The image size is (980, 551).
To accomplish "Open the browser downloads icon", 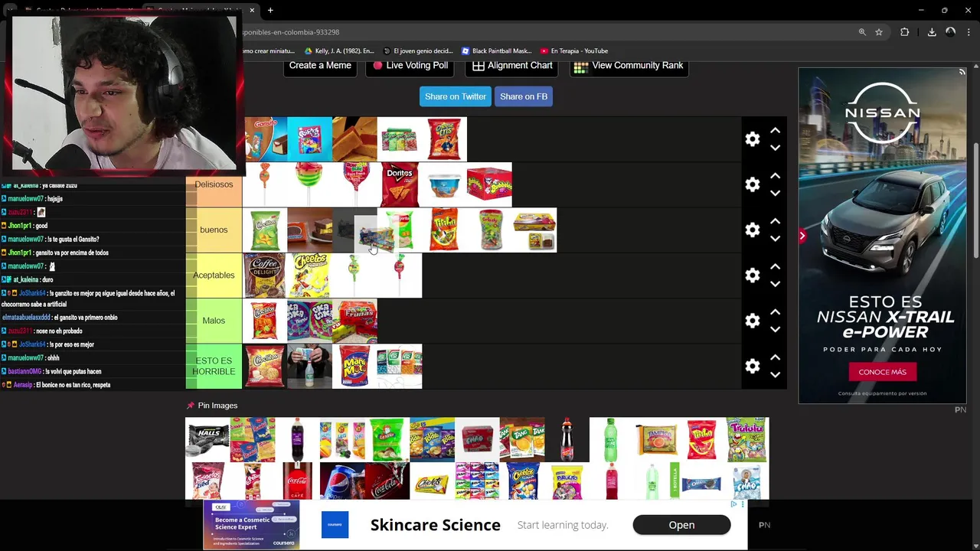I will point(931,32).
